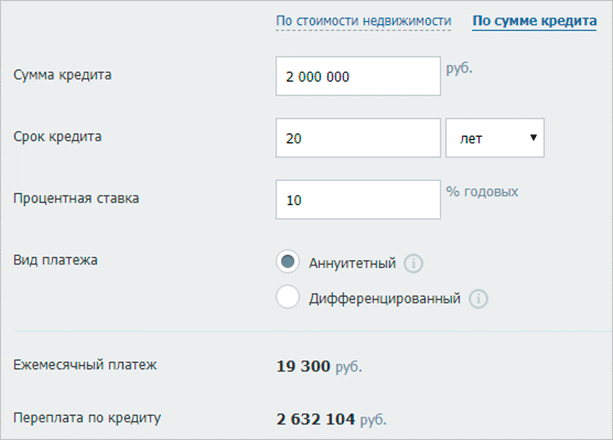Click info icon next to Аннуитетный

(414, 263)
